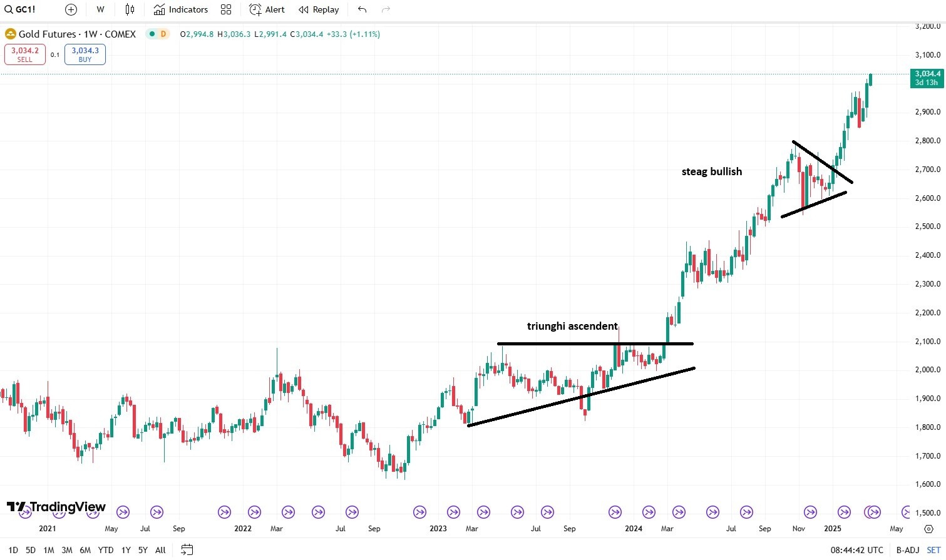This screenshot has width=946, height=560.
Task: Open the Indicators panel
Action: click(x=181, y=9)
